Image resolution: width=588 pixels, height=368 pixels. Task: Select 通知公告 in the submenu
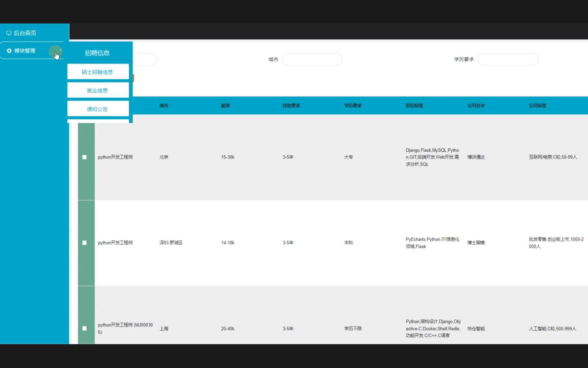pyautogui.click(x=98, y=109)
